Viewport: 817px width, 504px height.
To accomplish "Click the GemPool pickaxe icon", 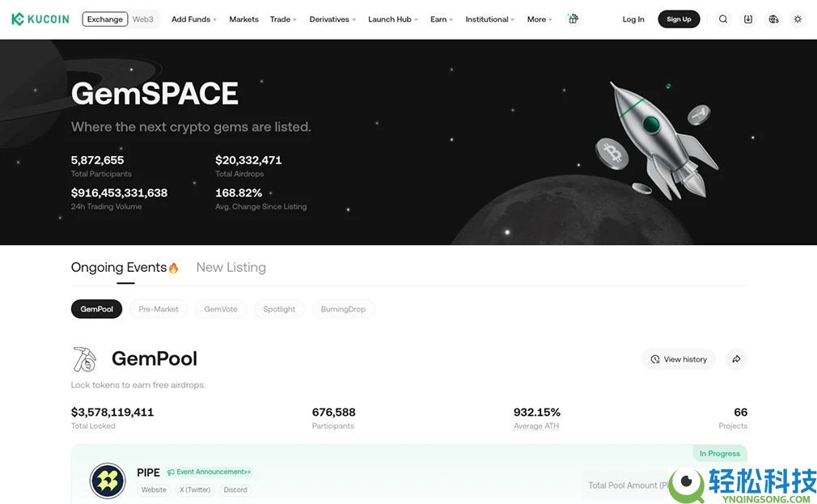I will point(84,358).
